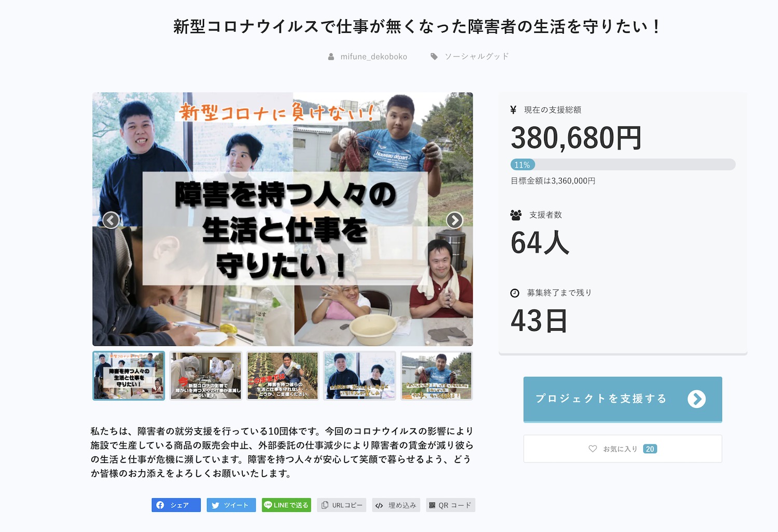Screen dimensions: 778x532
Task: Send via LINEで送る button
Action: point(286,505)
